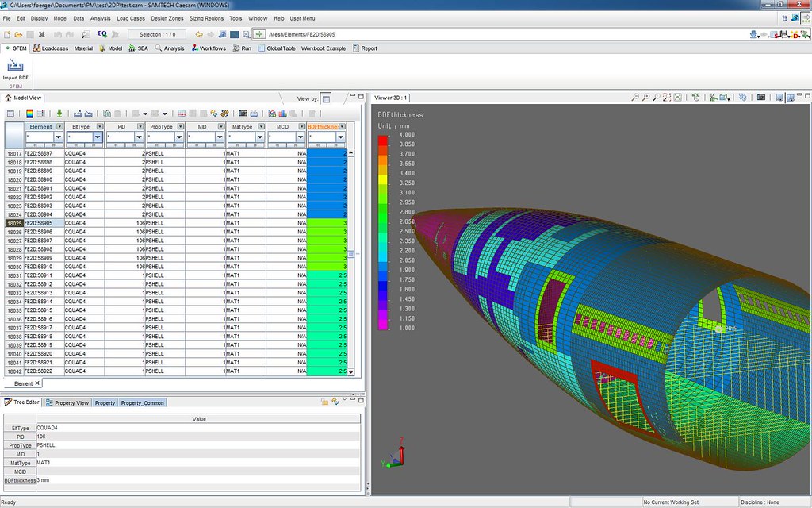This screenshot has height=508, width=812.
Task: Close the Element tab below the table
Action: tap(37, 383)
